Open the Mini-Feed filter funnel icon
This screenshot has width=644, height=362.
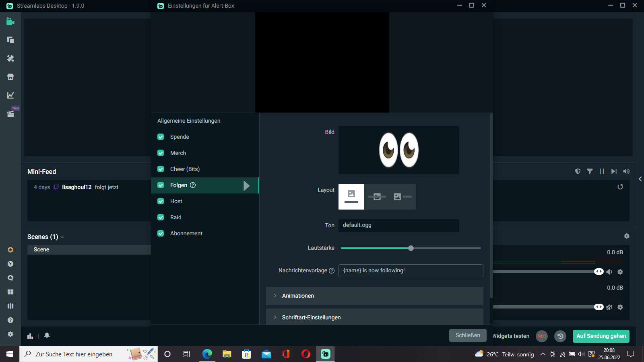click(x=590, y=171)
